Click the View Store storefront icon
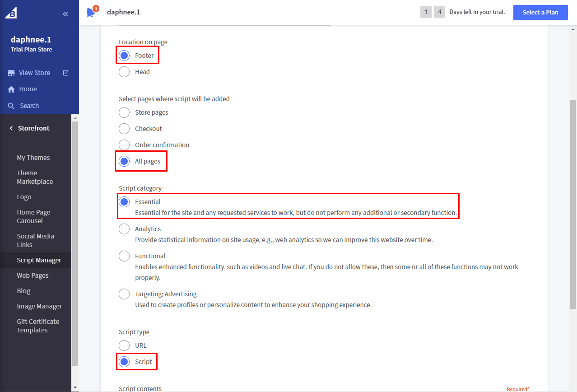 coord(11,73)
